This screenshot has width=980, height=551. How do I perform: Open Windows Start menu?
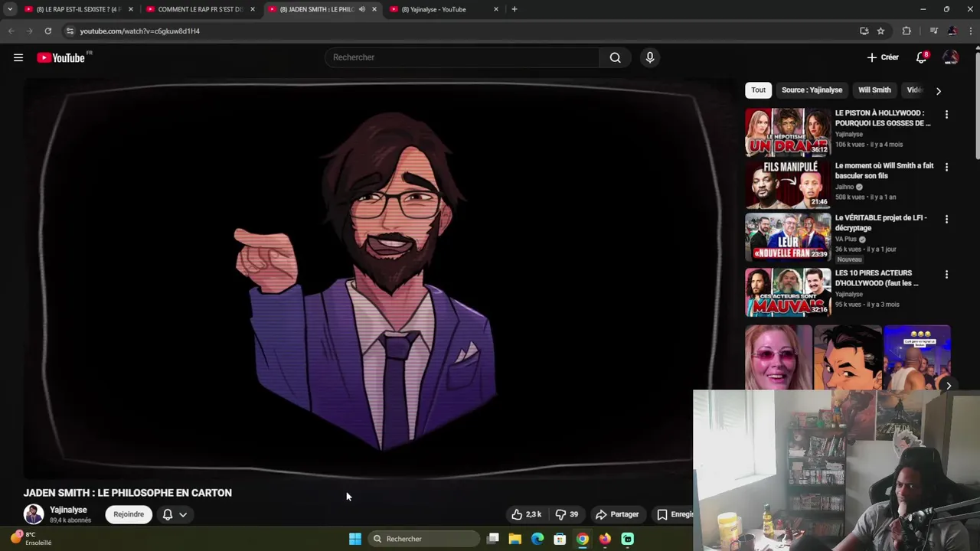click(355, 539)
